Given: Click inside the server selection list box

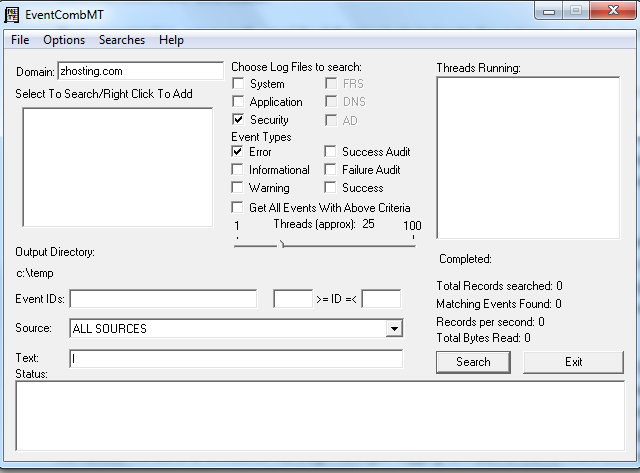Looking at the screenshot, I should pyautogui.click(x=118, y=167).
